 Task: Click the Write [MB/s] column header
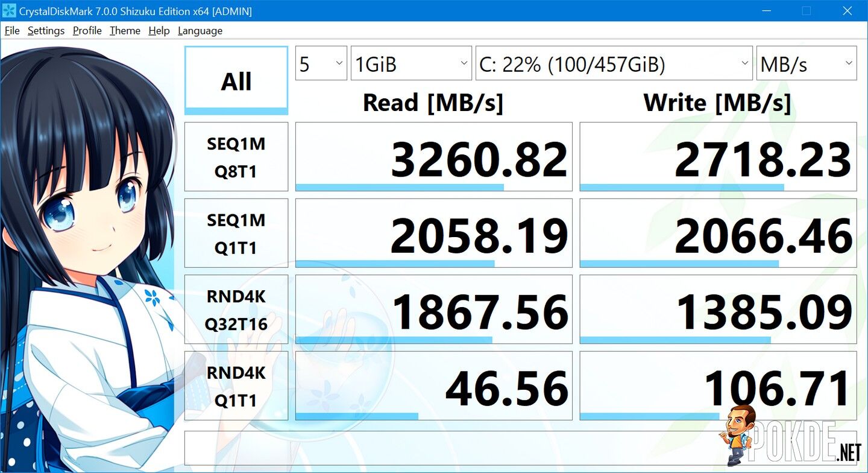point(717,103)
